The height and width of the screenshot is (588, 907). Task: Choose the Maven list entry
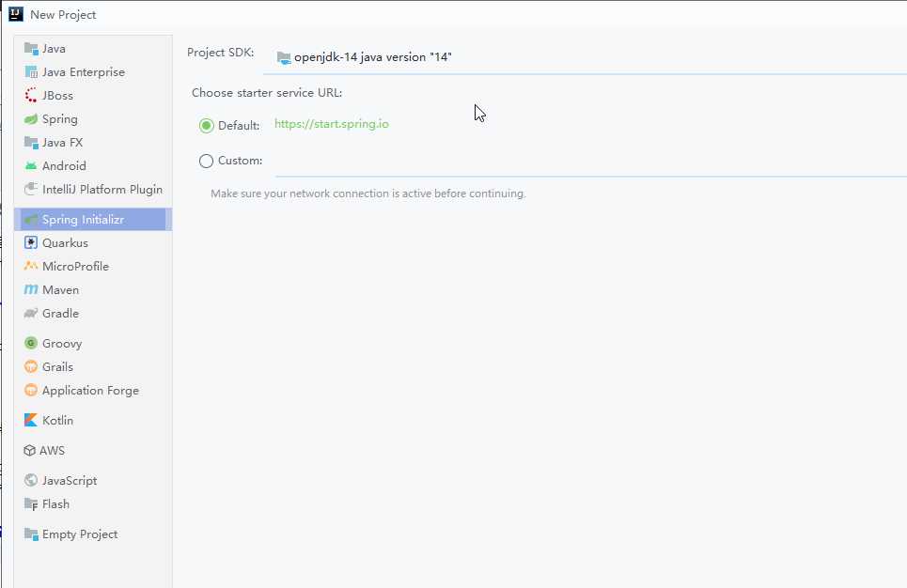click(93, 289)
